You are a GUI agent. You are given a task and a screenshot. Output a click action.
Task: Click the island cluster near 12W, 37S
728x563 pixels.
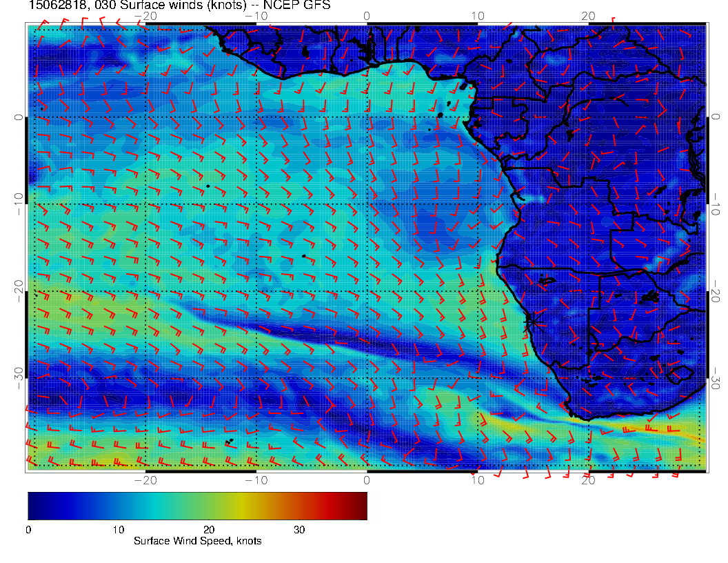[230, 440]
